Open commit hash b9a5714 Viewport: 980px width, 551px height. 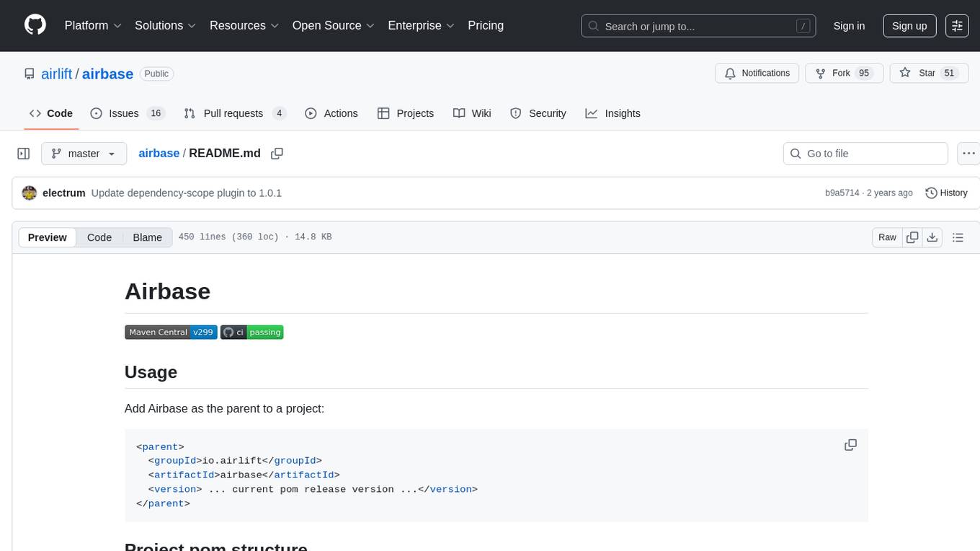coord(842,193)
